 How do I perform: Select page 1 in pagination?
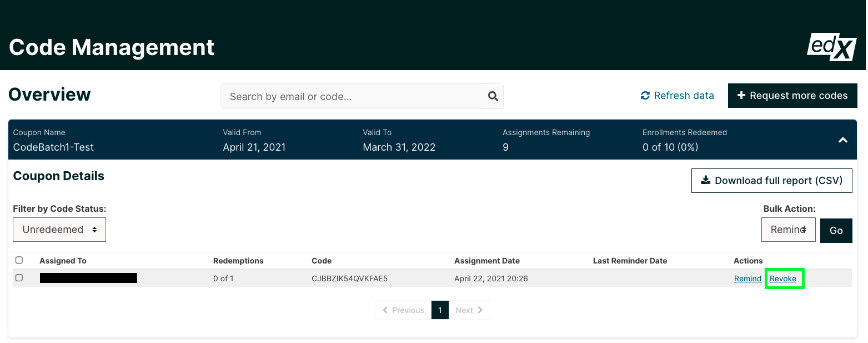click(440, 310)
